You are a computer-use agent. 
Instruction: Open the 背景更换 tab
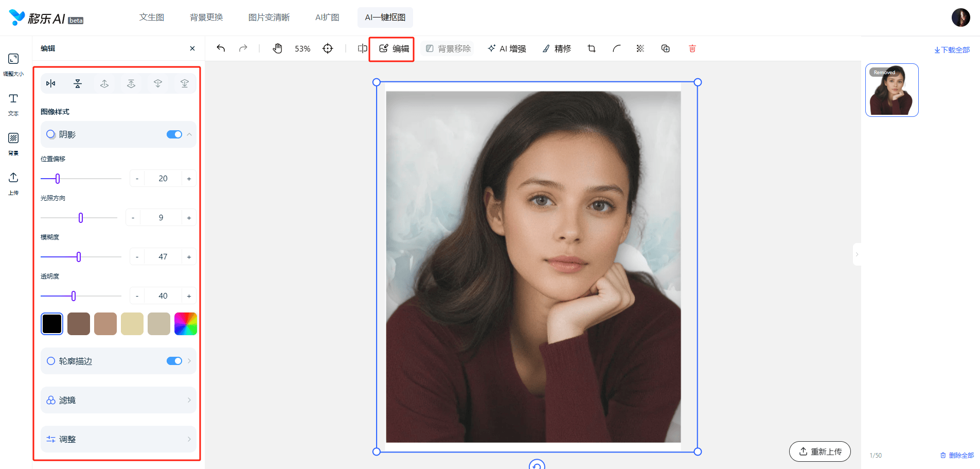[206, 18]
